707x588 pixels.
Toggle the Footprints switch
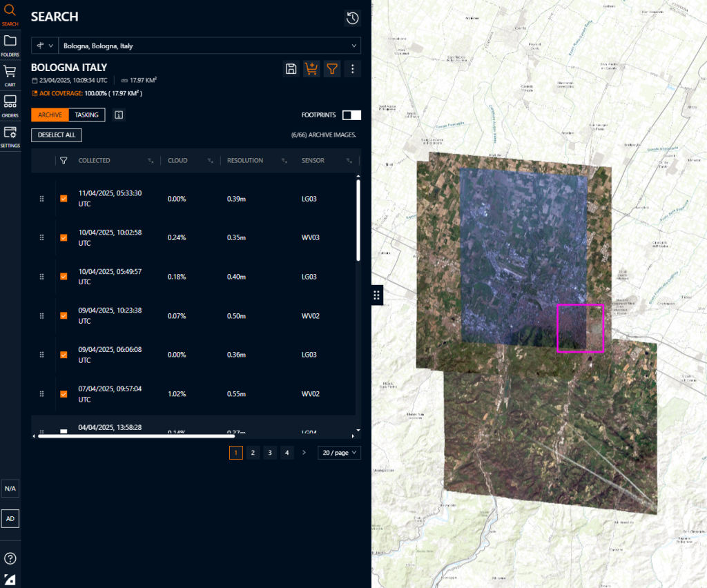351,115
